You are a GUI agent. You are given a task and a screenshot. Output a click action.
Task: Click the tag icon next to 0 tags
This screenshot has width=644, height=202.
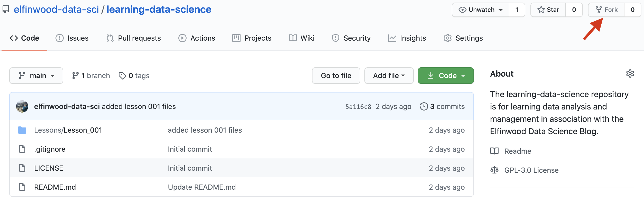[x=122, y=76]
